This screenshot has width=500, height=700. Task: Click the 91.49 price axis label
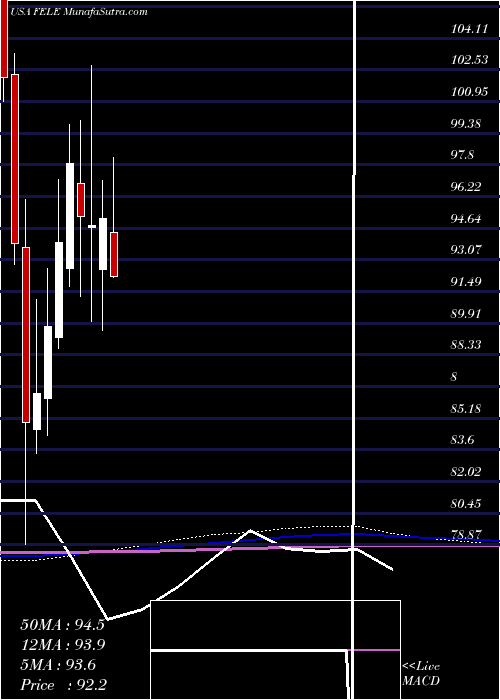click(x=466, y=281)
